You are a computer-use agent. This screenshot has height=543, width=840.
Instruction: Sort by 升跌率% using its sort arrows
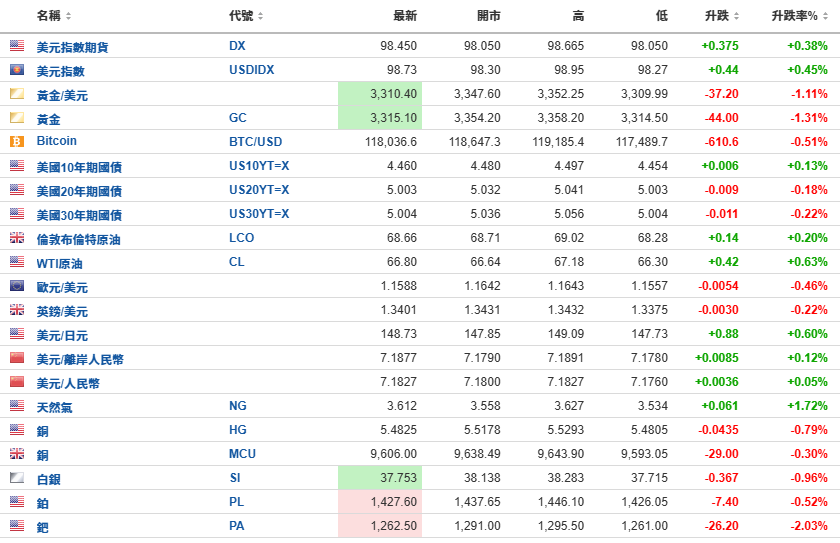[825, 16]
